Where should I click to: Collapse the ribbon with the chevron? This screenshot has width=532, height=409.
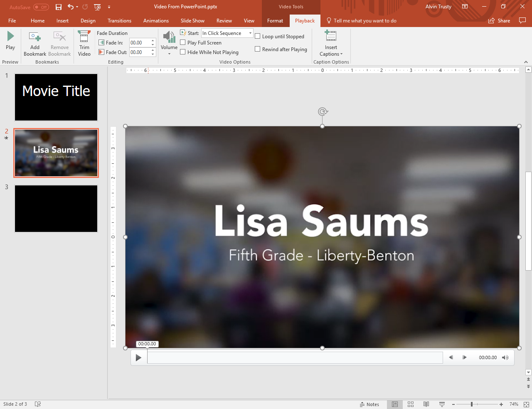(x=526, y=62)
